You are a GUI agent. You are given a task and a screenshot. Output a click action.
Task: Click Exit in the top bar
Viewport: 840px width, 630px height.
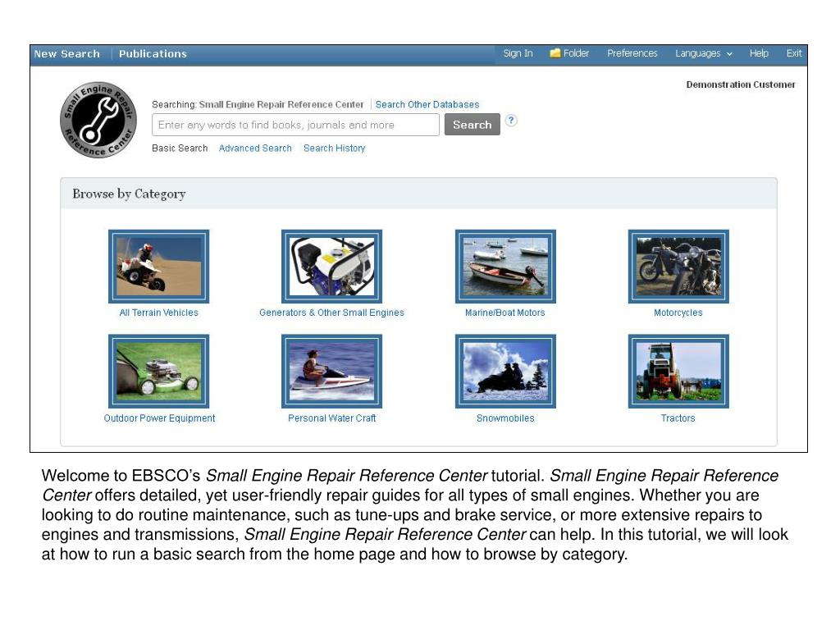click(x=794, y=53)
